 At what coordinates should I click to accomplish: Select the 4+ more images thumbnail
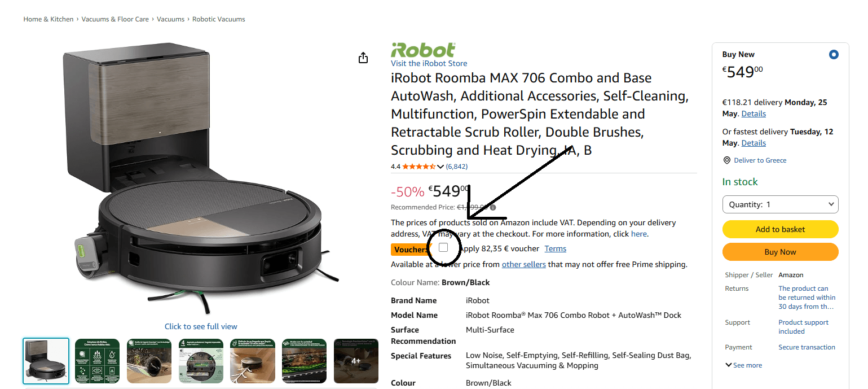coord(356,361)
